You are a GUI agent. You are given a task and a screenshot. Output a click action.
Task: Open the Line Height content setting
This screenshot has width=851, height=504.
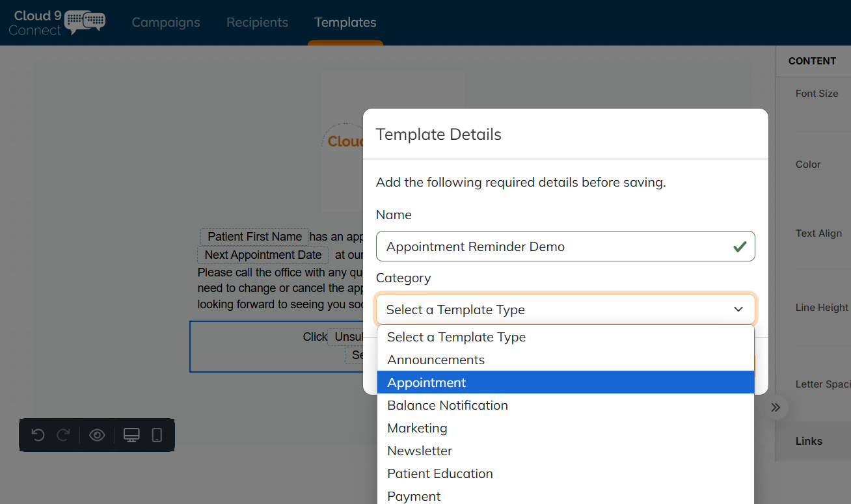tap(821, 307)
